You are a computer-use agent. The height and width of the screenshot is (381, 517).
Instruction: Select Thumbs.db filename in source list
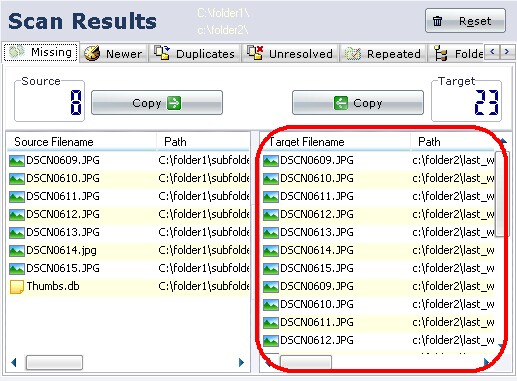(x=53, y=286)
